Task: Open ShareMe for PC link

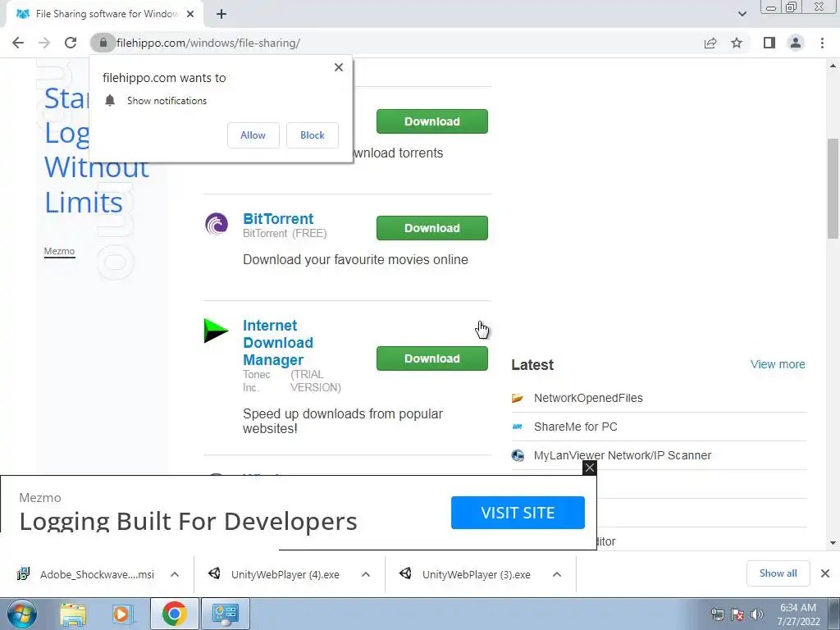Action: (575, 427)
